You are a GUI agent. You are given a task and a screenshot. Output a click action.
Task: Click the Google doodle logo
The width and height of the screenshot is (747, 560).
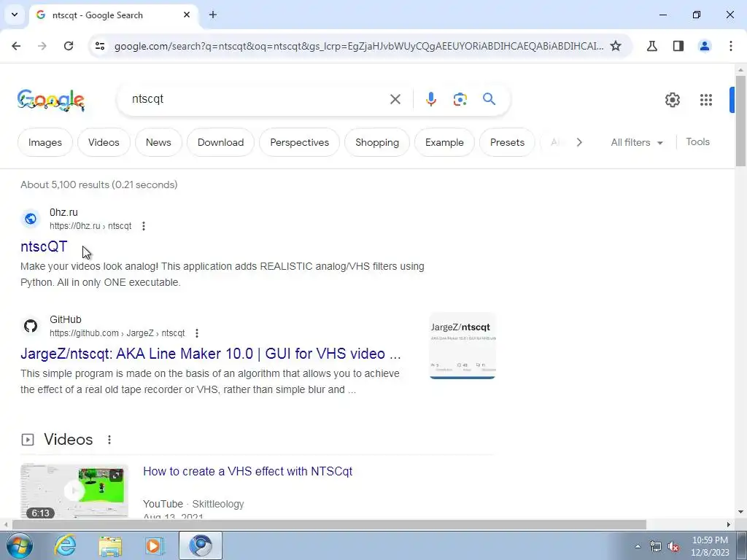pos(51,99)
